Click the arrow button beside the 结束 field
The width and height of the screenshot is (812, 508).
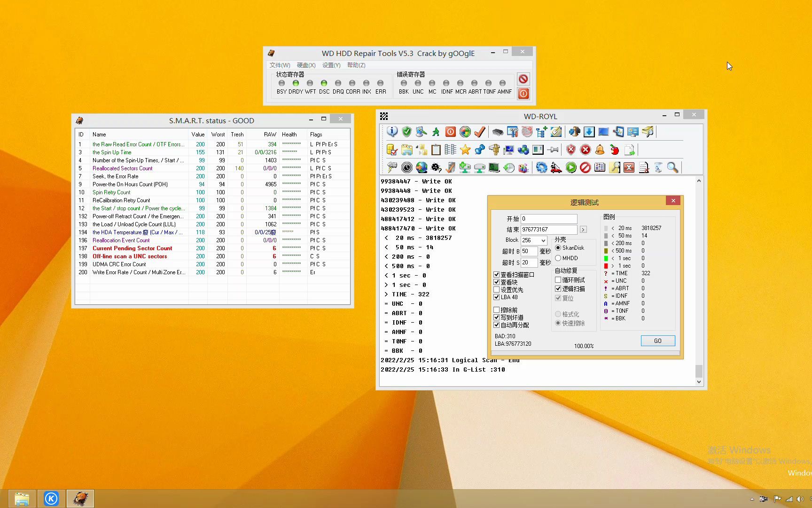click(x=583, y=230)
